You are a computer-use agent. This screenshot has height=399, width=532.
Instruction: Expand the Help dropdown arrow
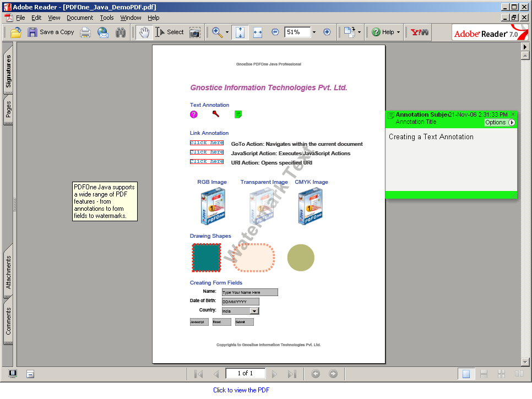coord(398,32)
